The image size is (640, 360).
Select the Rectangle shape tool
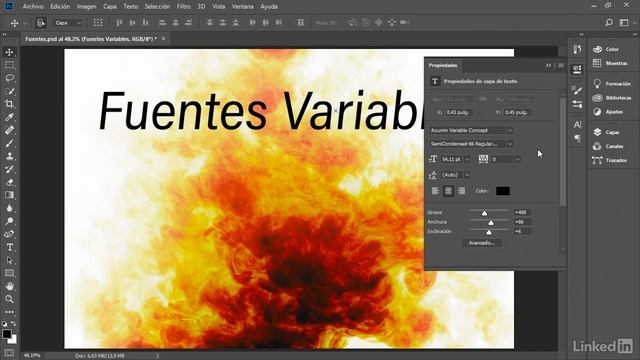click(x=9, y=273)
